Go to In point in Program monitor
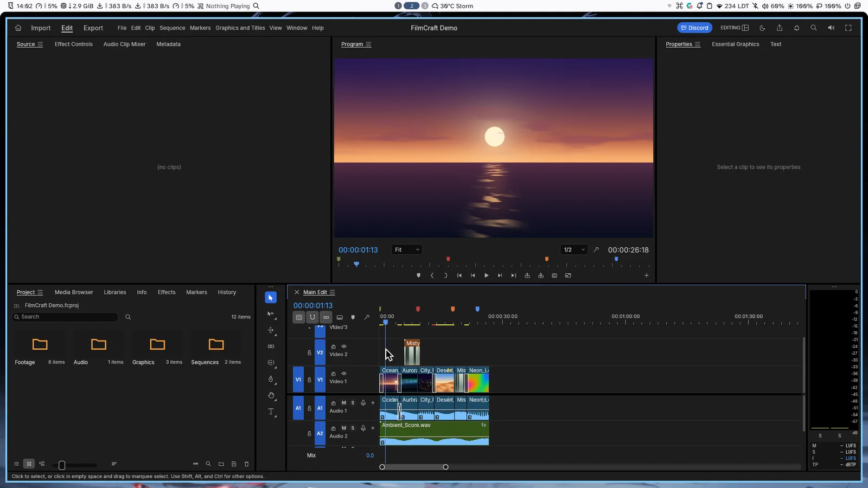The image size is (868, 488). coord(459,275)
